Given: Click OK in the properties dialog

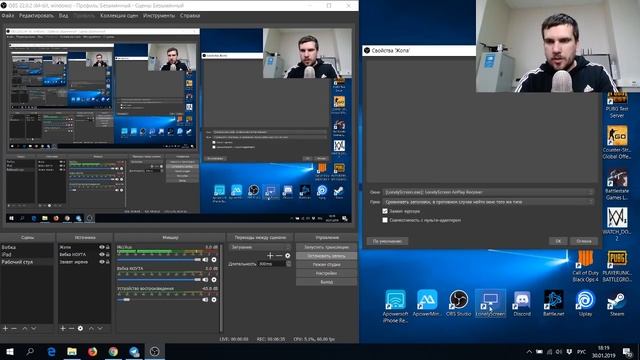Looking at the screenshot, I should tap(558, 241).
